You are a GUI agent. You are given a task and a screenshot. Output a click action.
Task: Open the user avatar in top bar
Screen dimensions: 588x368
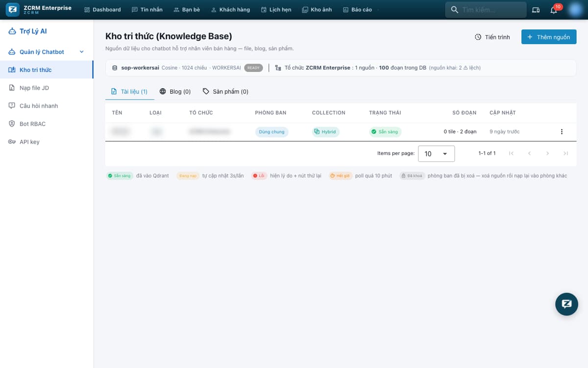pyautogui.click(x=575, y=10)
